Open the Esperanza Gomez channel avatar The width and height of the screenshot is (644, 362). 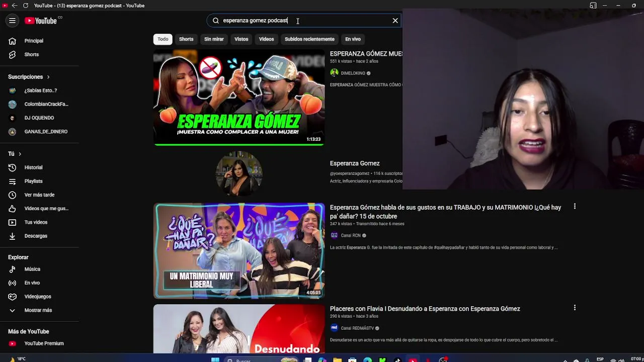[x=239, y=173]
